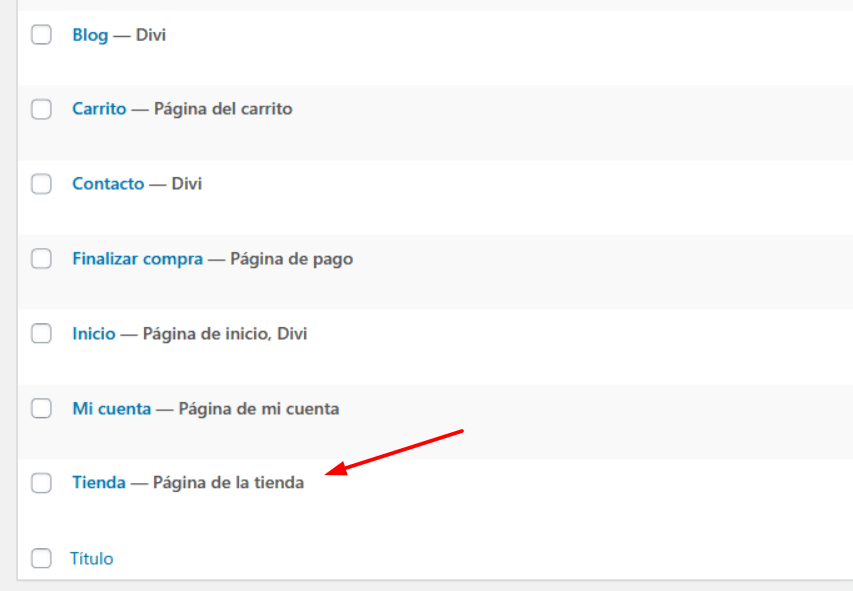Open the Finalizar compra page
Image resolution: width=853 pixels, height=591 pixels.
coord(138,258)
